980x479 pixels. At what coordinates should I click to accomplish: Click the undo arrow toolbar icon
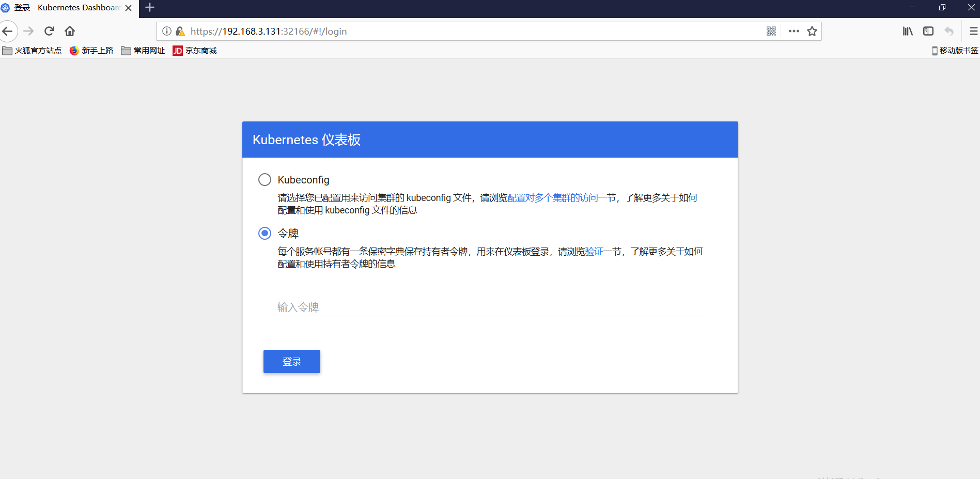tap(949, 32)
